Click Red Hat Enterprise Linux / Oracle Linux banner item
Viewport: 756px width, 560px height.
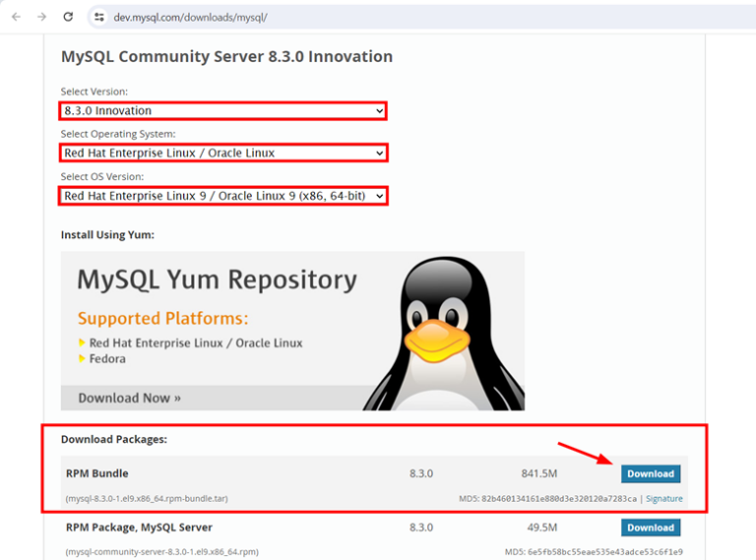tap(196, 343)
